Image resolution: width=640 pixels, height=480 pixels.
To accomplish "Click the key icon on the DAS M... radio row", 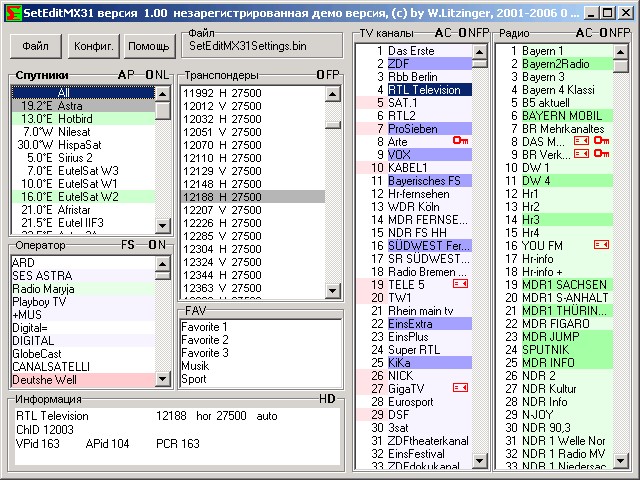I will [x=601, y=141].
